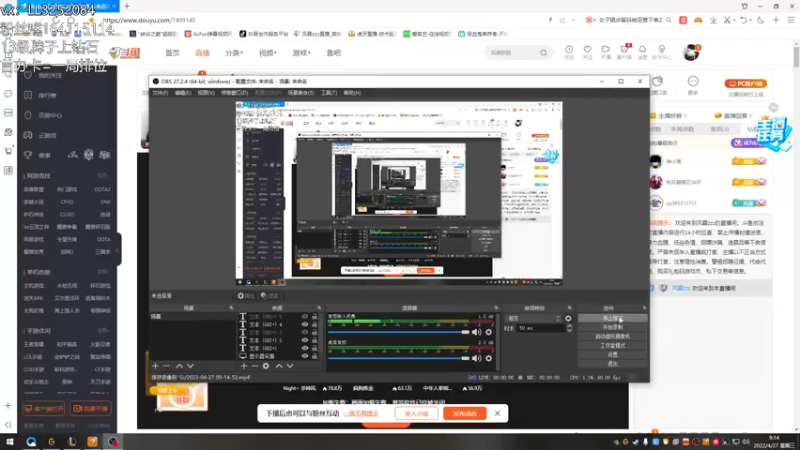This screenshot has width=800, height=450.
Task: Click browser screenshot scissors icon
Action: (x=728, y=20)
